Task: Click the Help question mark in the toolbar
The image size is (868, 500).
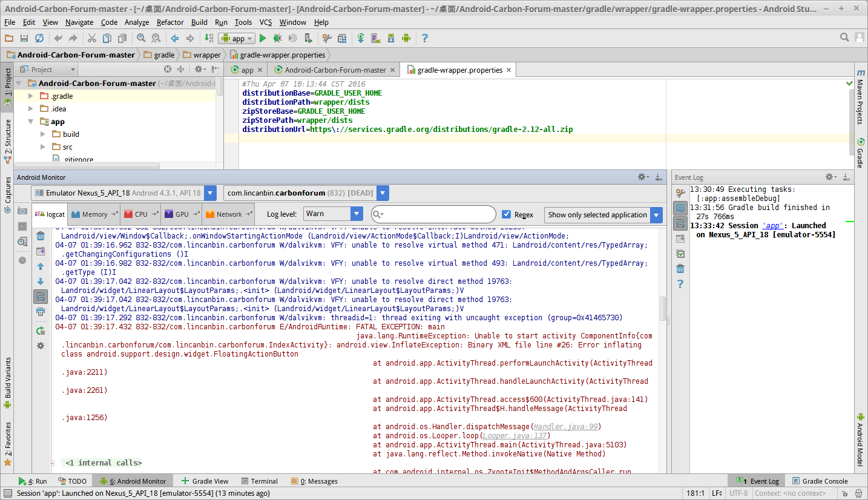Action: 425,38
